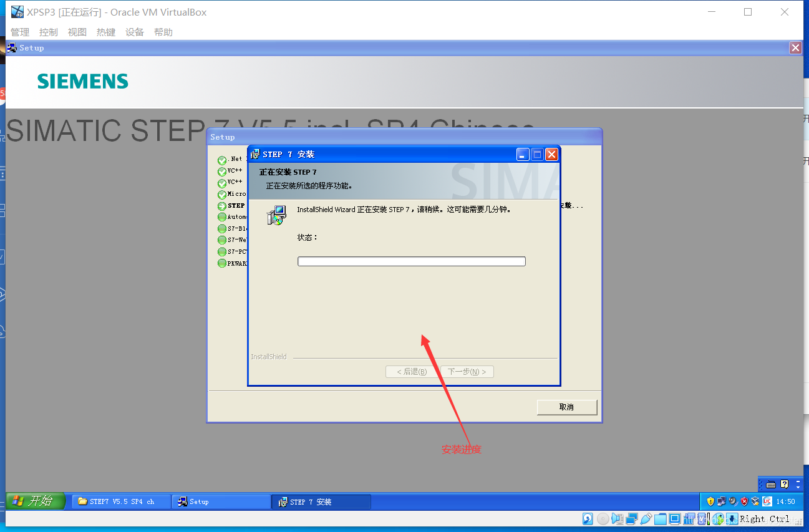809x532 pixels.
Task: Open the 设备 menu
Action: 135,32
